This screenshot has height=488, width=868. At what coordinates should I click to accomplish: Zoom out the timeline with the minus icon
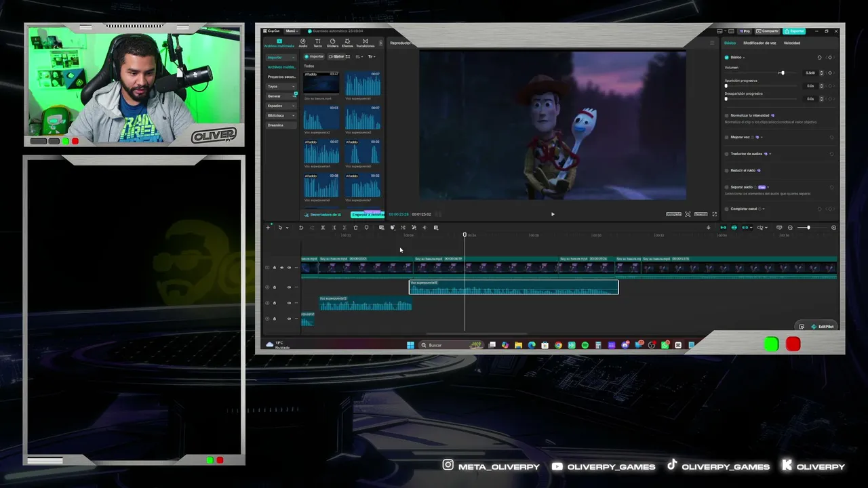(790, 228)
